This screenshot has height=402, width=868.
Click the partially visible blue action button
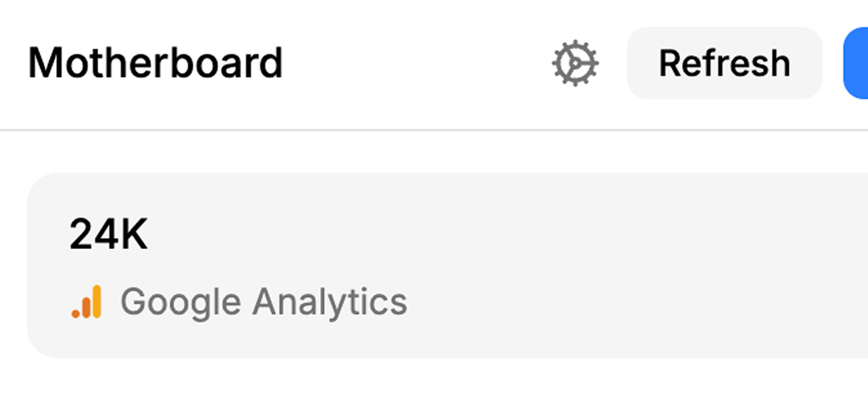pos(857,63)
